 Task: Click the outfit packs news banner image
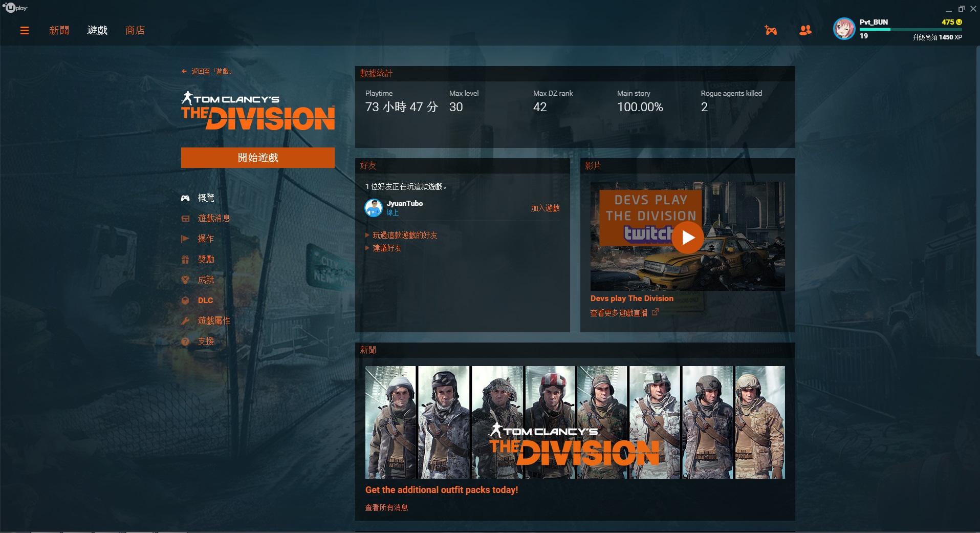tap(575, 422)
